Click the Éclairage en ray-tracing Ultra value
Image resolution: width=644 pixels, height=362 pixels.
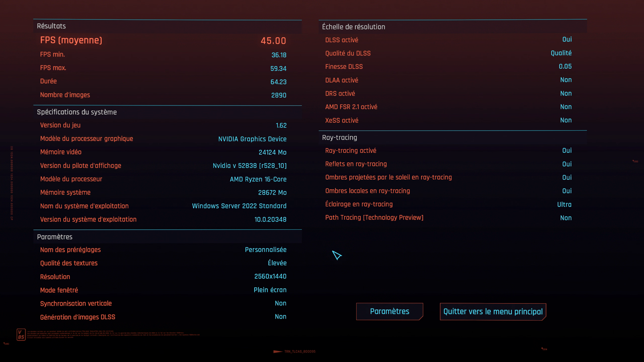tap(564, 204)
